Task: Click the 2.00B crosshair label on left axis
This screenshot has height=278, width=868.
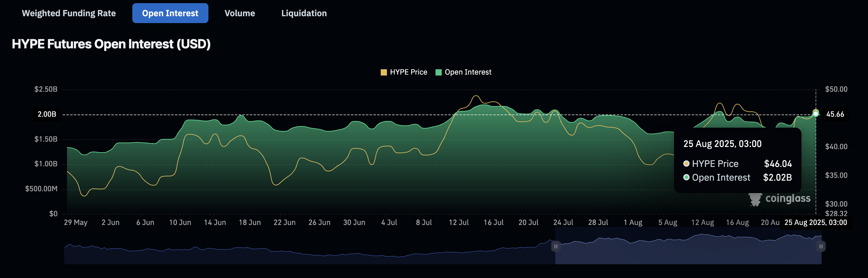Action: 47,114
